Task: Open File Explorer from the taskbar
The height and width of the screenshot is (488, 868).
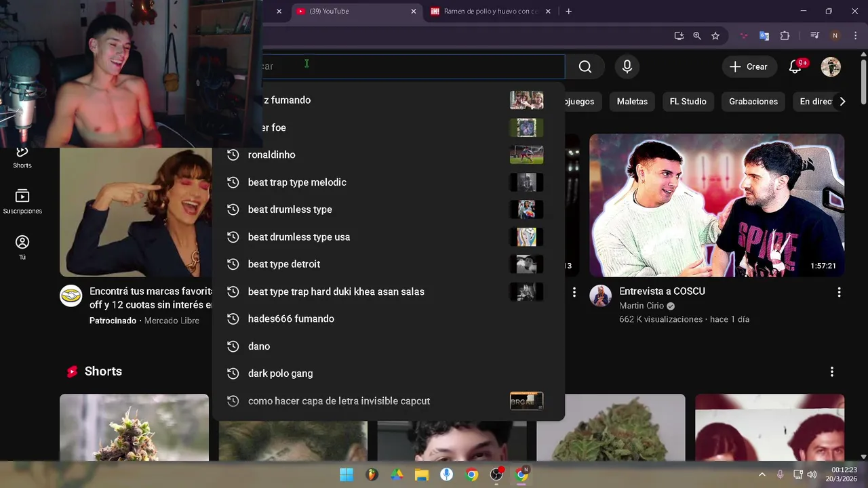Action: [x=422, y=474]
